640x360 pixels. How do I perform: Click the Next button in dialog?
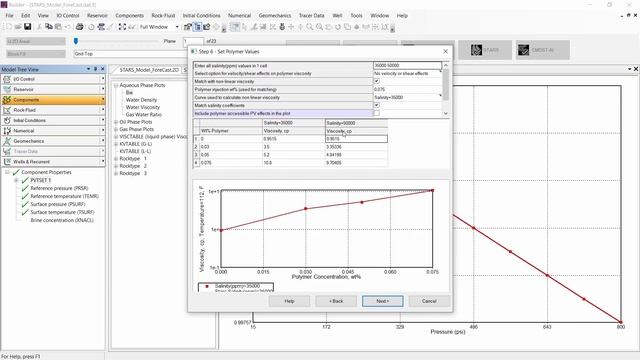click(x=382, y=301)
